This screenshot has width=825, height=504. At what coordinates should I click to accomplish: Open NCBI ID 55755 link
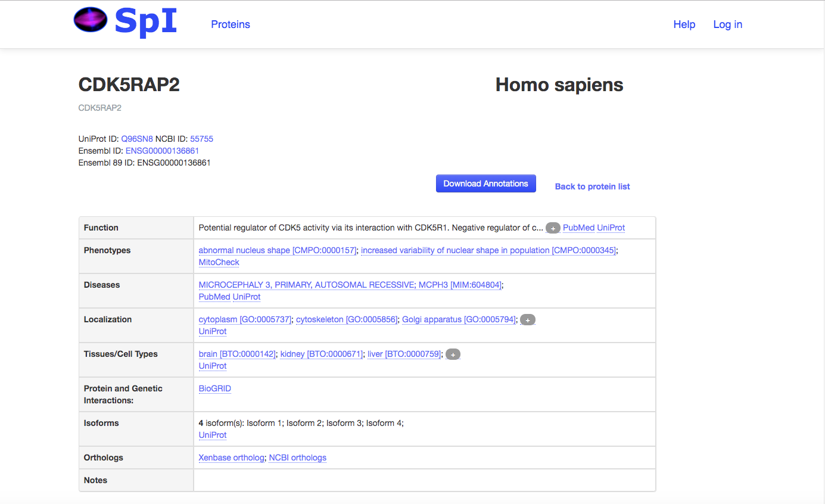(x=201, y=139)
